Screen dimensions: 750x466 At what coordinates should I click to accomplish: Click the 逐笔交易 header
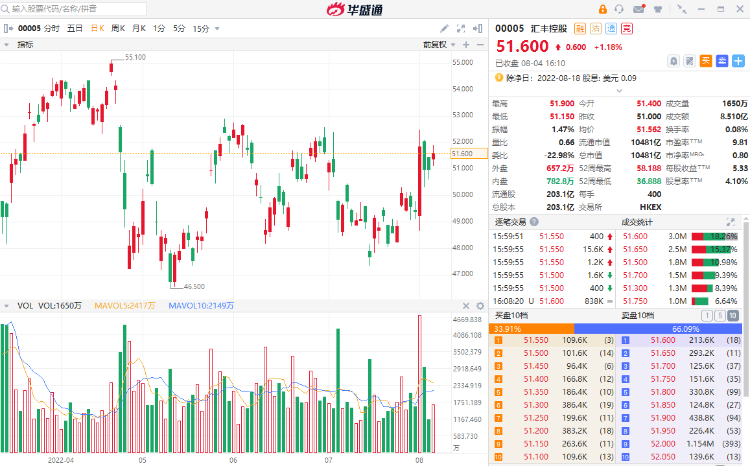(x=510, y=222)
